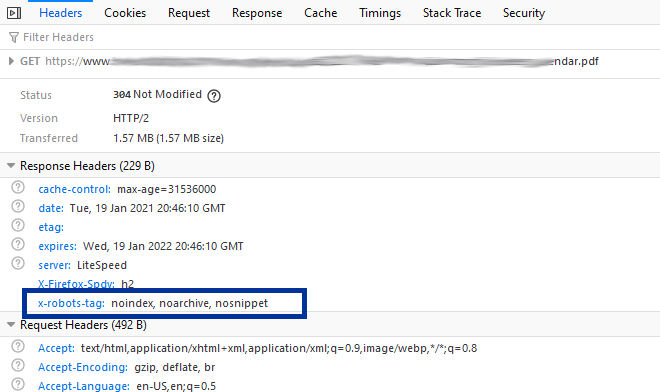
Task: Open help icon for cache-control header
Action: tap(18, 187)
